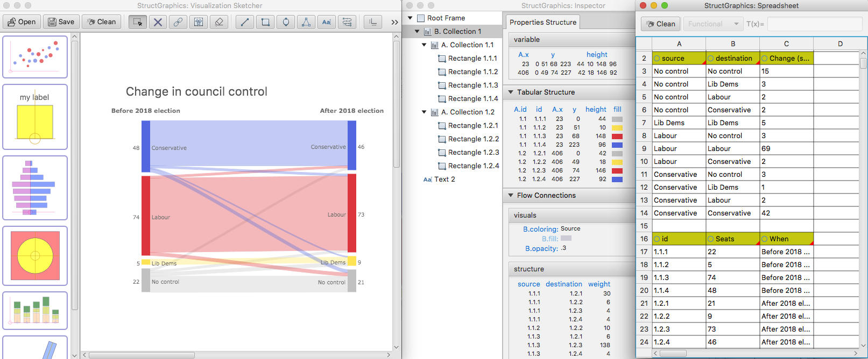
Task: Click the A. Collection 1.2 chart icon
Action: [435, 112]
